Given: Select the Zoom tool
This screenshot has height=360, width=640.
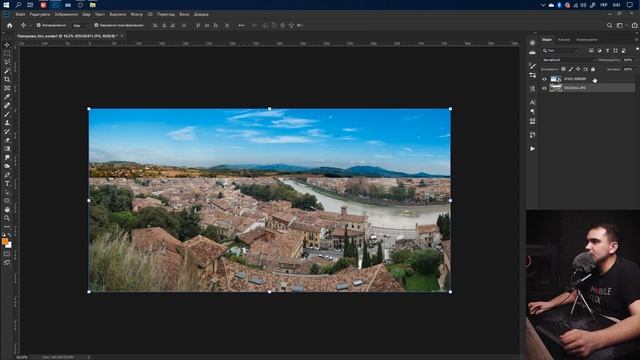Looking at the screenshot, I should point(7,218).
